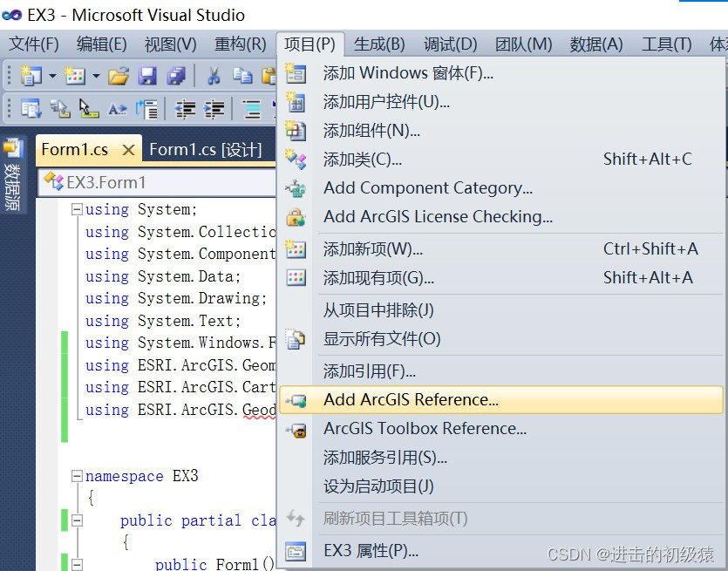728x571 pixels.
Task: Collapse the namespace EX3 code block
Action: coord(77,476)
